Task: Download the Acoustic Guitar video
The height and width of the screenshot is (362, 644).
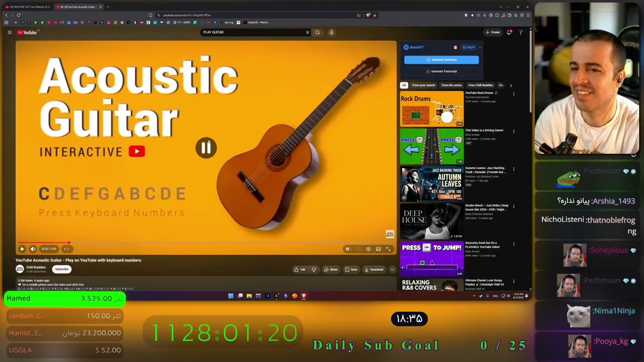Action: click(374, 269)
